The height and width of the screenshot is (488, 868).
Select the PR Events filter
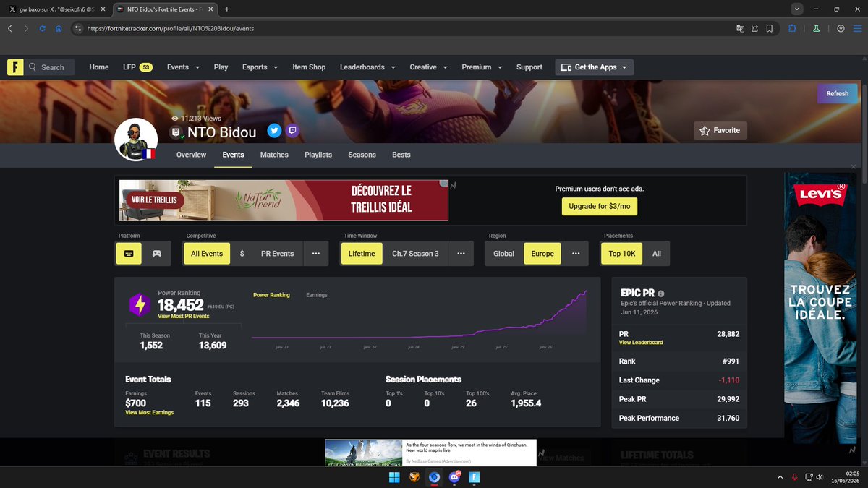277,254
